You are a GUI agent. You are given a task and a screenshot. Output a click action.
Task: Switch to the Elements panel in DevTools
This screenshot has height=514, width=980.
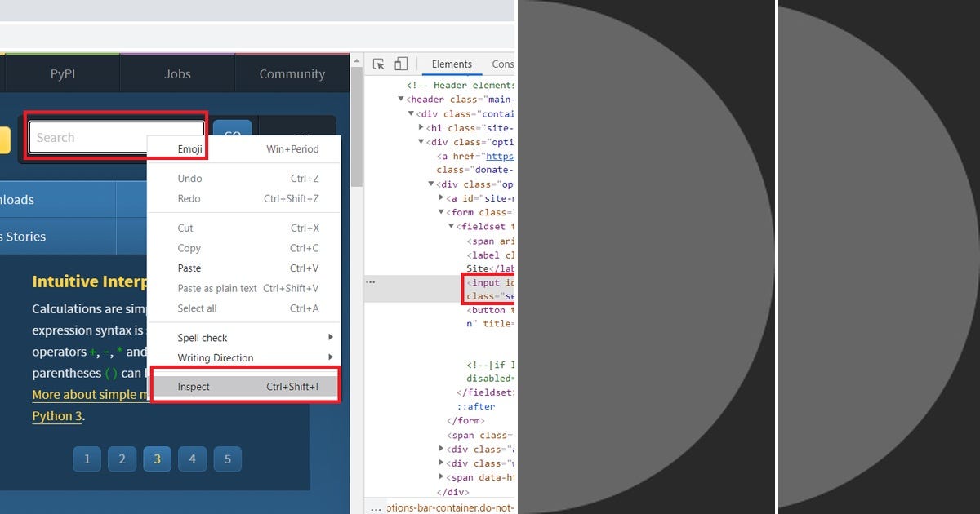(x=452, y=64)
